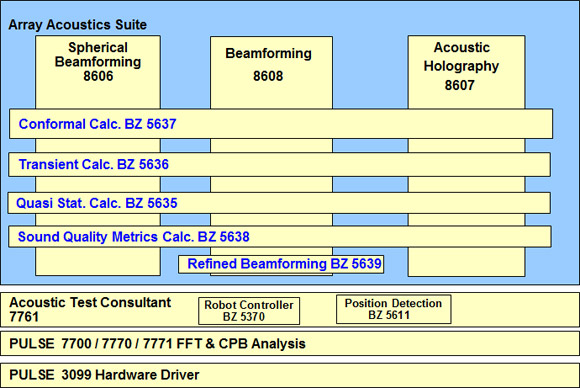Click the Array Acoustics Suite title
Viewport: 580px width, 388px height.
tap(77, 25)
